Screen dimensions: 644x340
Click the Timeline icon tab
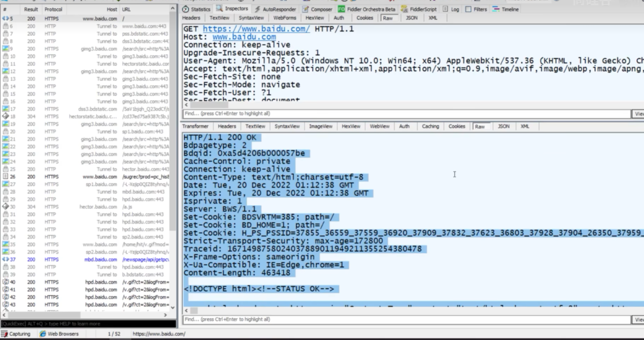tap(496, 9)
